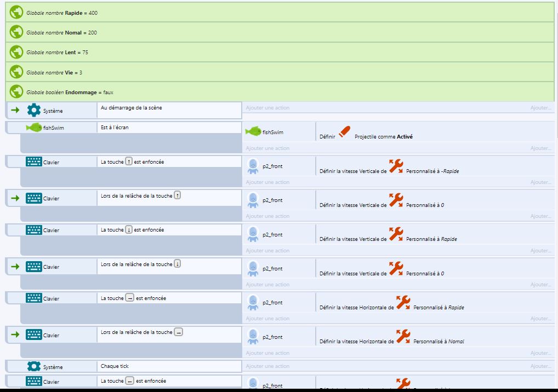Click the Système gear icon for scene start
The width and height of the screenshot is (558, 392).
pyautogui.click(x=34, y=111)
